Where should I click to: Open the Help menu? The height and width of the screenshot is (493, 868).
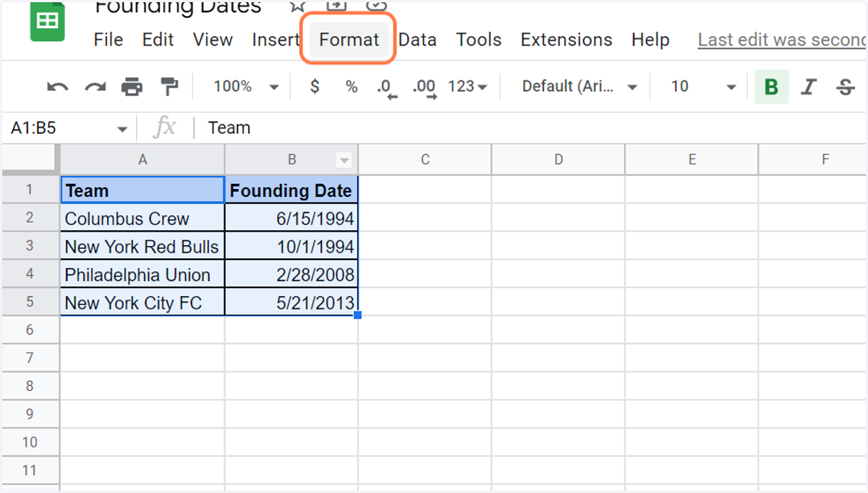650,40
